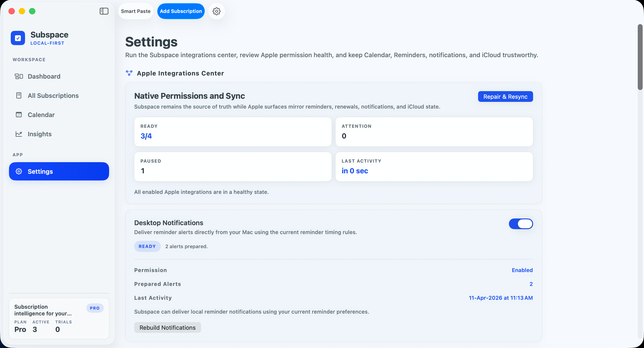Click Repair & Resync

505,96
